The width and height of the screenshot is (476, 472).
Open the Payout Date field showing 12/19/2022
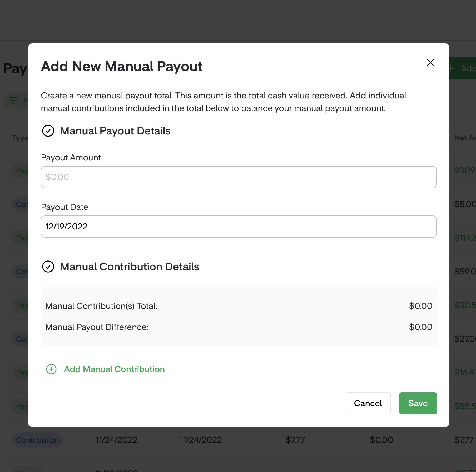(239, 227)
